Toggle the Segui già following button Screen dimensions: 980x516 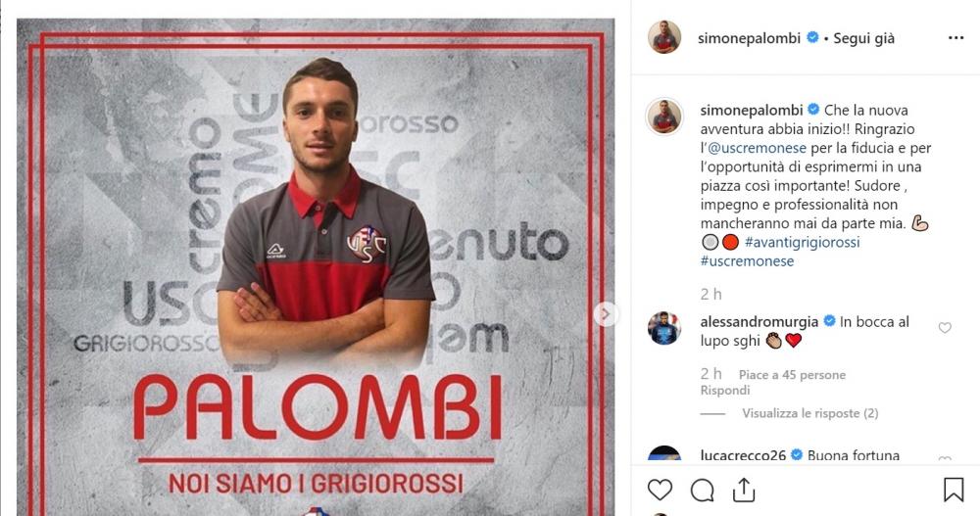pos(863,38)
